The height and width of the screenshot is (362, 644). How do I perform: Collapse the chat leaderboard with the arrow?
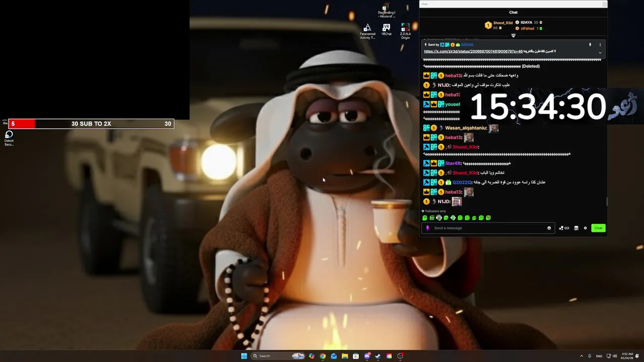click(x=513, y=35)
